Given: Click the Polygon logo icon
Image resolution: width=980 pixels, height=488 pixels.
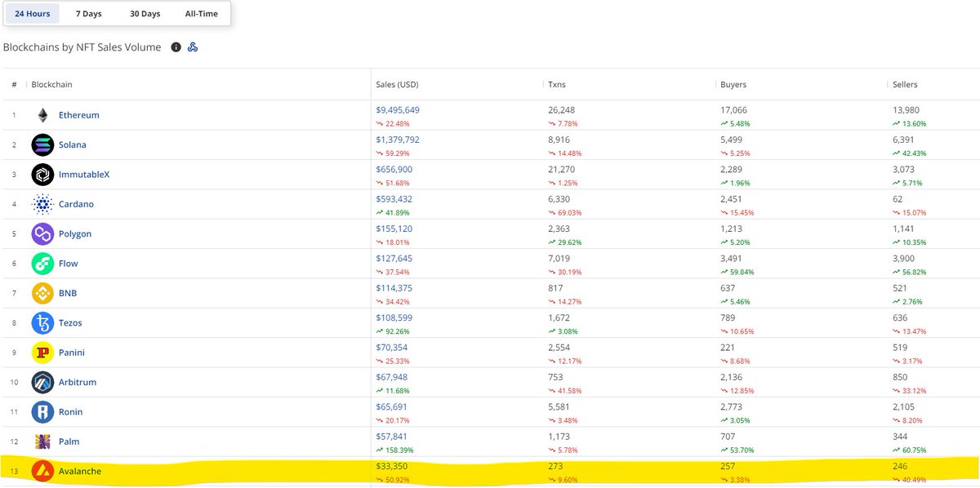Looking at the screenshot, I should (x=42, y=234).
